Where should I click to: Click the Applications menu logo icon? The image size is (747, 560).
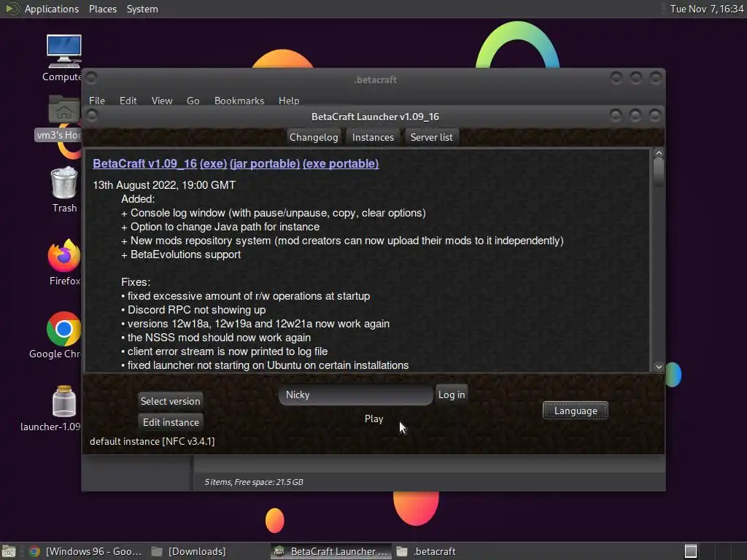click(x=12, y=9)
